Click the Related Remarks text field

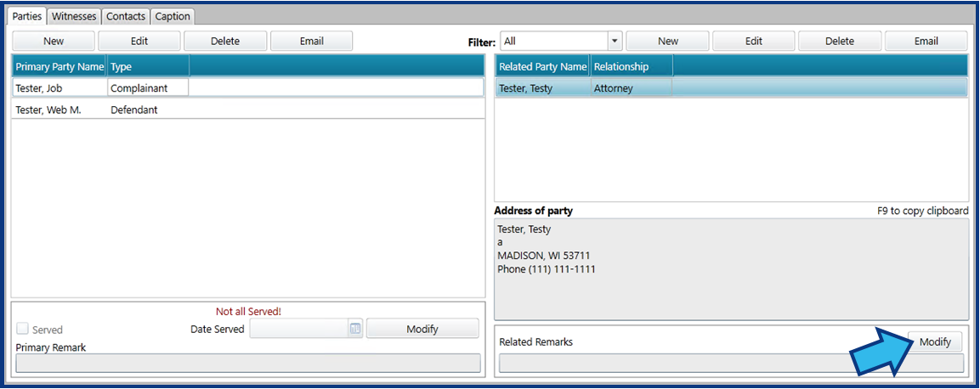732,363
